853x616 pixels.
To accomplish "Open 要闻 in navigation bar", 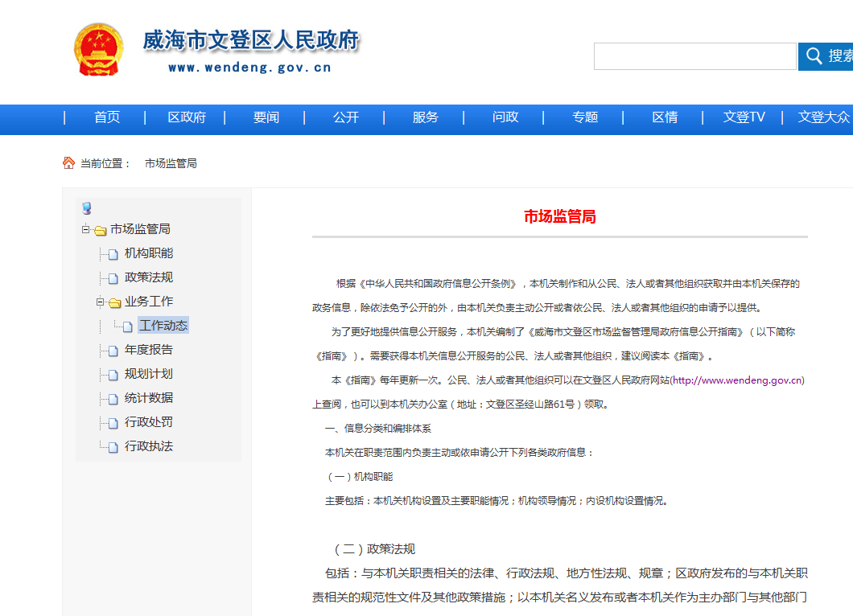I will [266, 117].
